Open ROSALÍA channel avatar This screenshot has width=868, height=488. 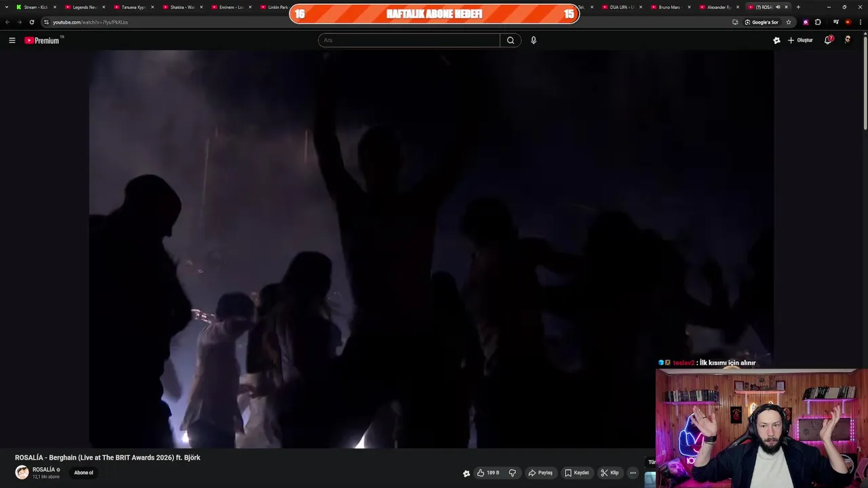22,472
